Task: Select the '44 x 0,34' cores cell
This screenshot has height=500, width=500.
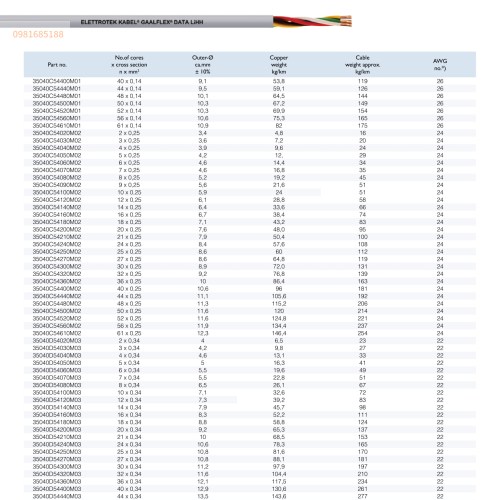Action: point(129,496)
